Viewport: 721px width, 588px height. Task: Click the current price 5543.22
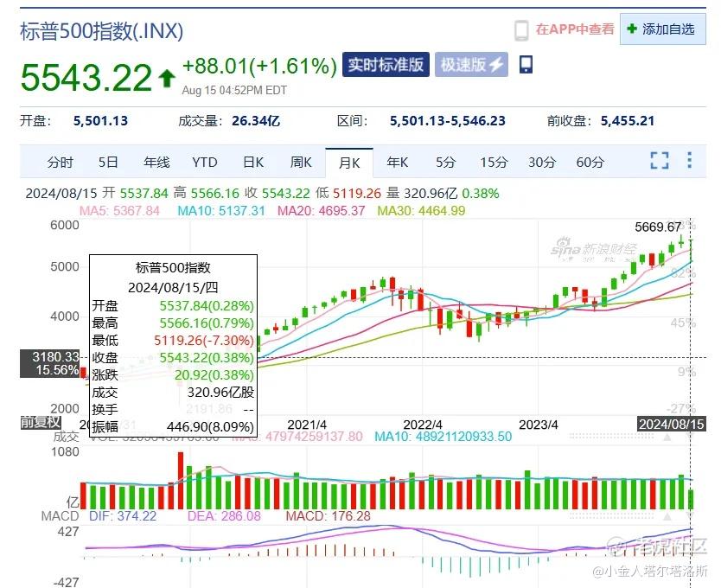coord(86,78)
